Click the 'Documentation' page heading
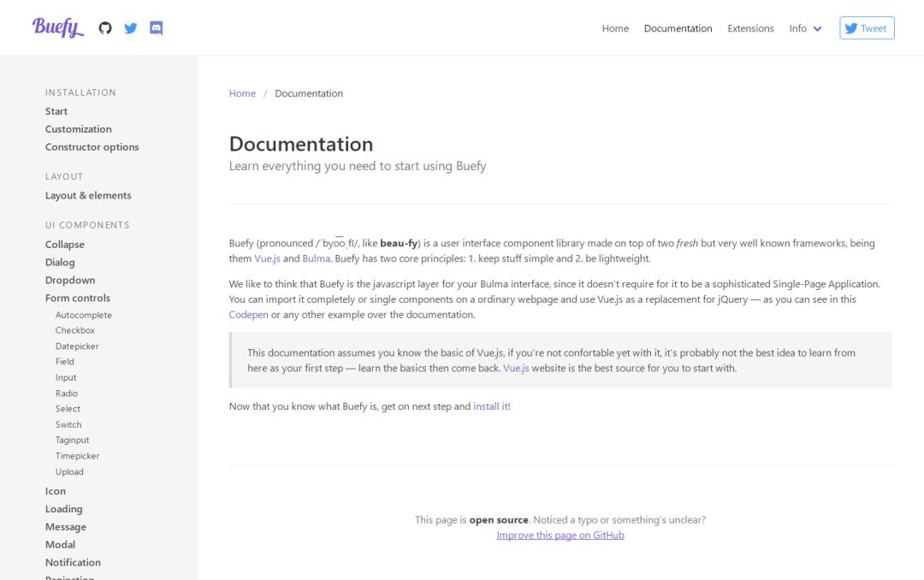This screenshot has width=924, height=580. click(300, 144)
